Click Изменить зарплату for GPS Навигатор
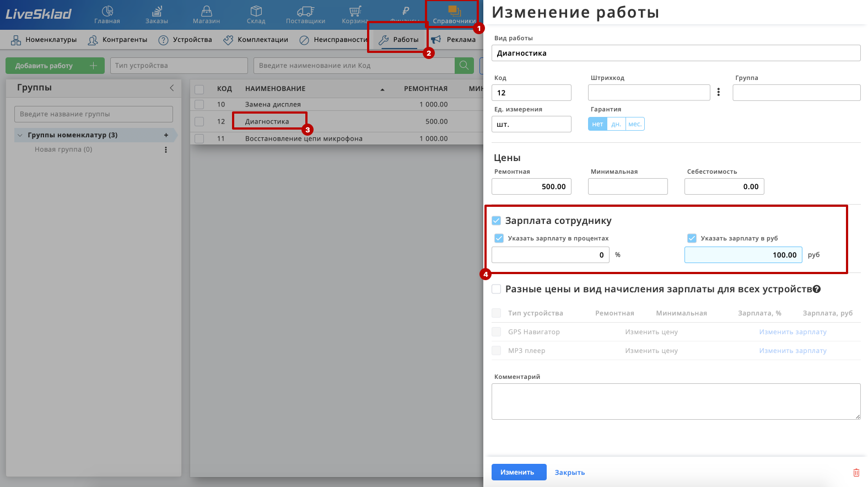 click(792, 332)
